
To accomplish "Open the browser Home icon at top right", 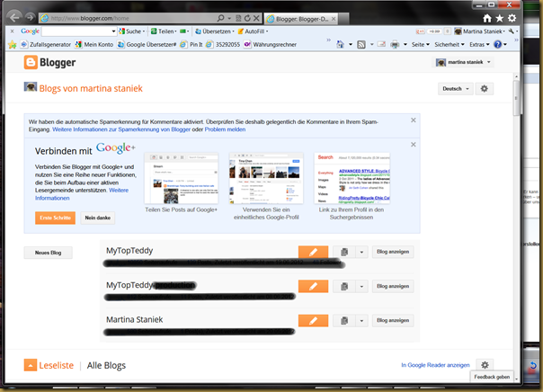I will pyautogui.click(x=487, y=18).
